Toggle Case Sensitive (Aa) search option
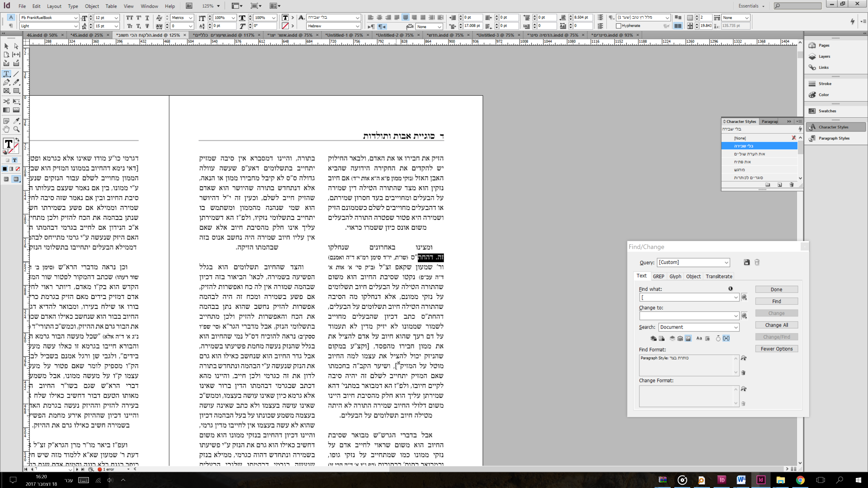Image resolution: width=868 pixels, height=488 pixels. coord(699,338)
